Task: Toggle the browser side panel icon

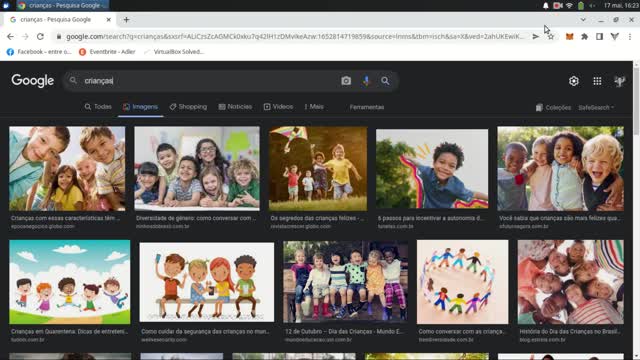Action: [x=599, y=37]
